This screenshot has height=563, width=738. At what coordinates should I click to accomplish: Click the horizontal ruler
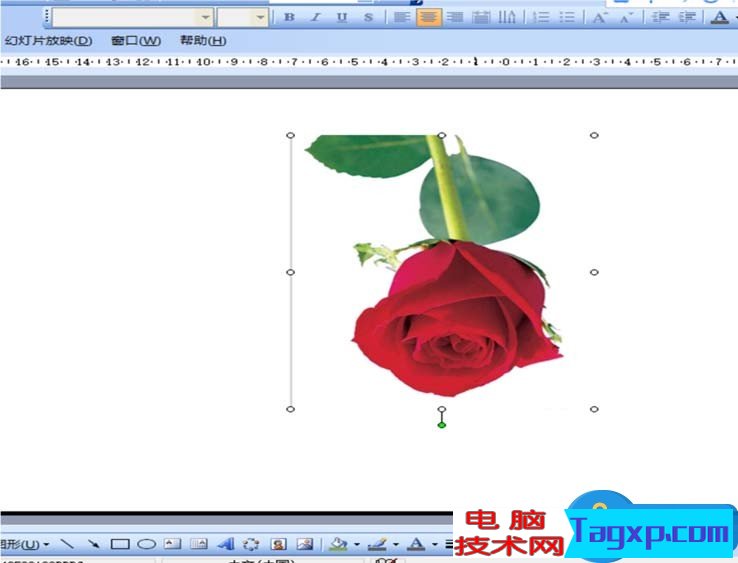(369, 62)
